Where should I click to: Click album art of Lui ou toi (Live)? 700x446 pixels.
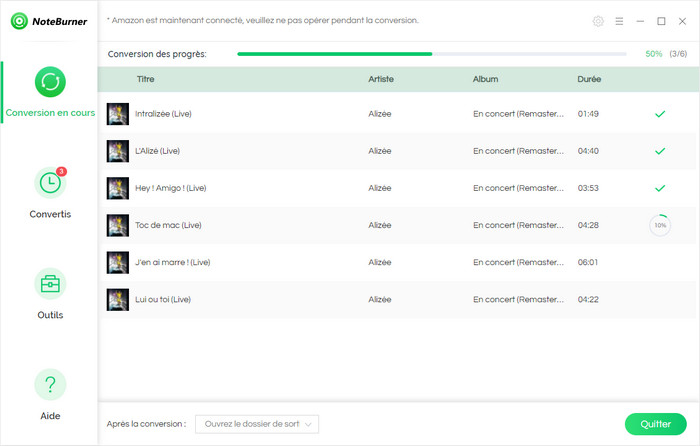[118, 299]
